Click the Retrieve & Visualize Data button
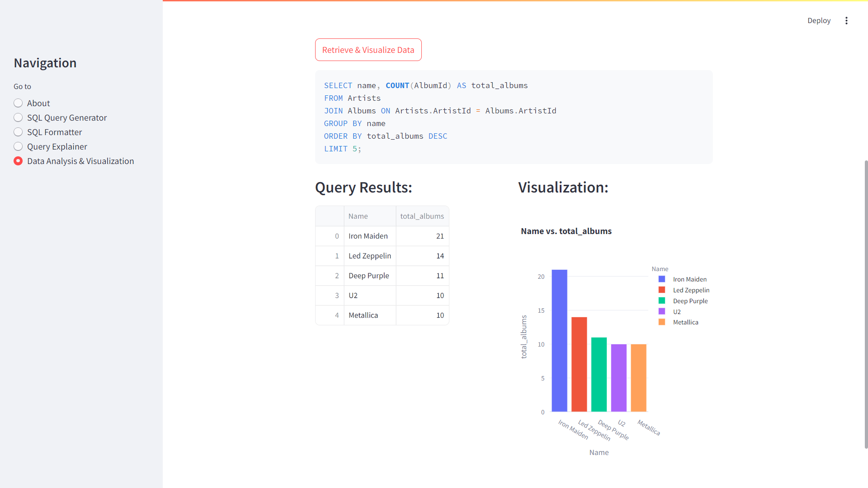Image resolution: width=868 pixels, height=488 pixels. (368, 50)
